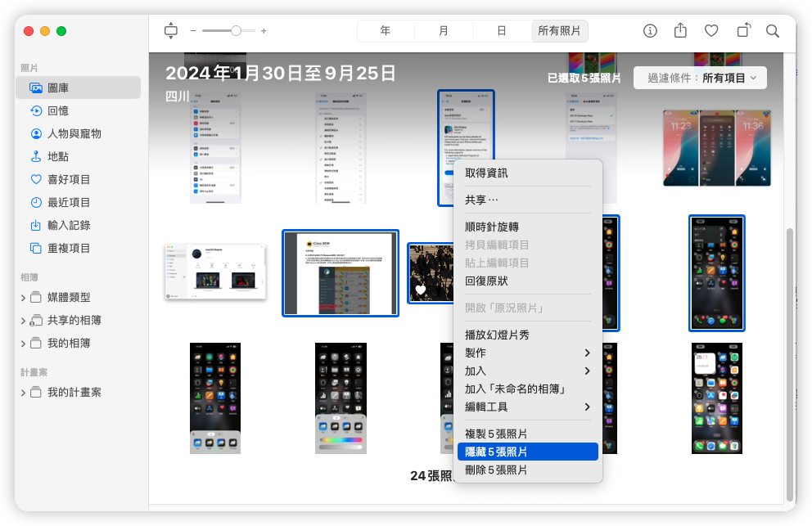Open 圖庫 in the sidebar

(79, 88)
